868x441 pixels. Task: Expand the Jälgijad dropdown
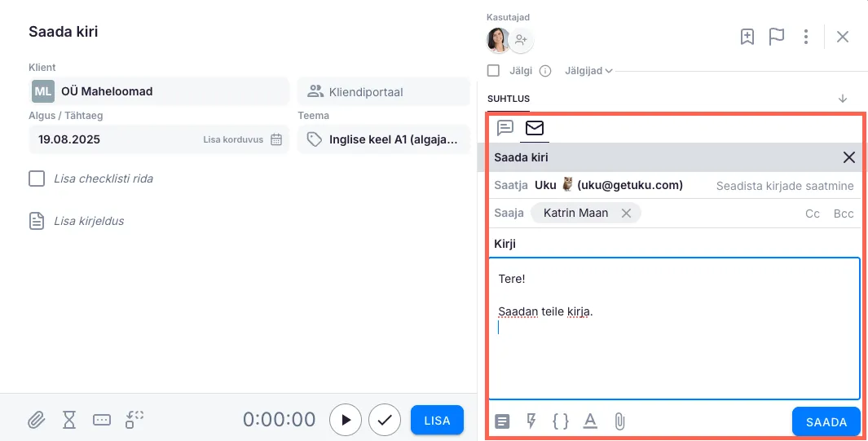coord(588,71)
